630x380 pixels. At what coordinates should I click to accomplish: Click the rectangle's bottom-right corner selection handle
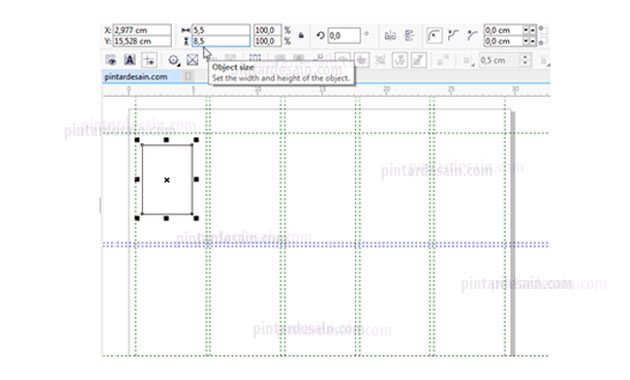pos(196,218)
